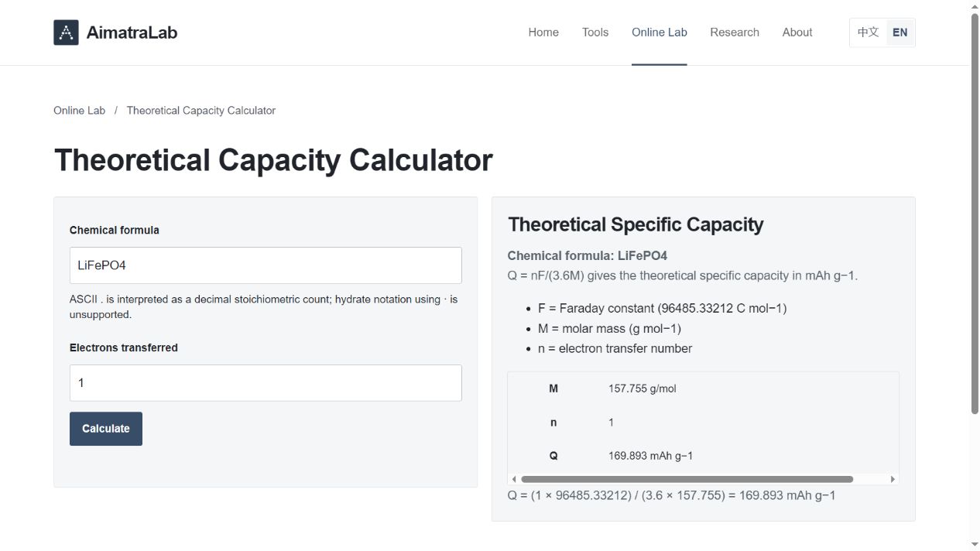Click the Chemical formula: LiFePO4 result line
The width and height of the screenshot is (980, 551).
[588, 255]
